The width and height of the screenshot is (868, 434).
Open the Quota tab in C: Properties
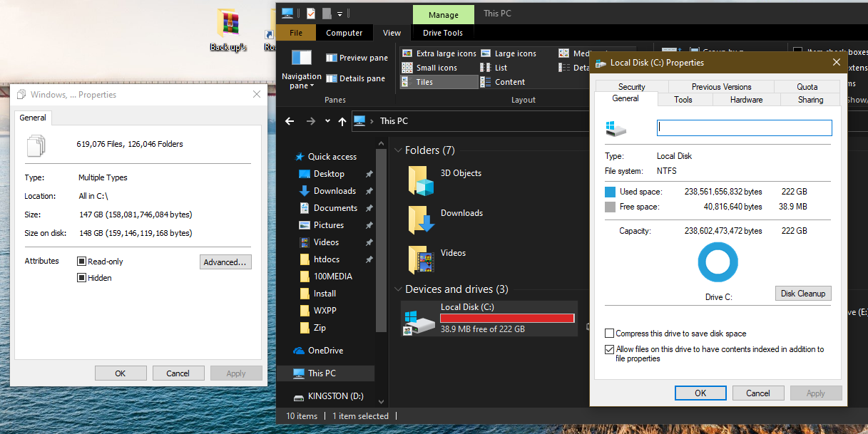tap(807, 87)
